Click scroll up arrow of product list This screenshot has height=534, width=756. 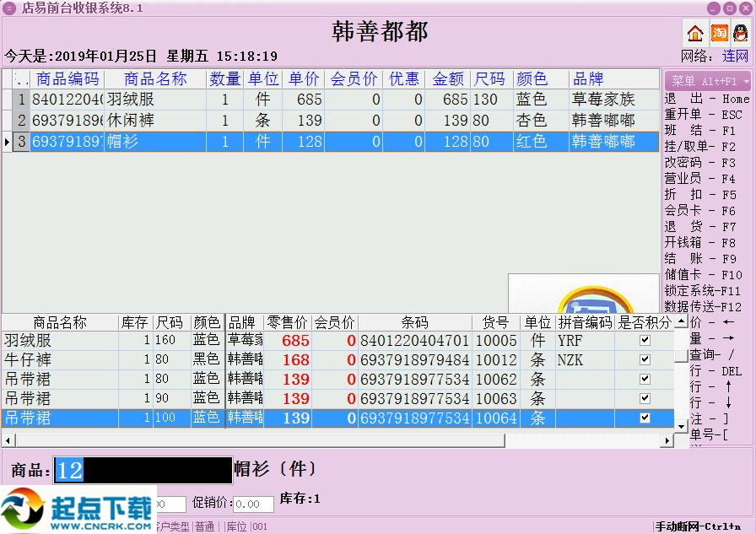680,321
